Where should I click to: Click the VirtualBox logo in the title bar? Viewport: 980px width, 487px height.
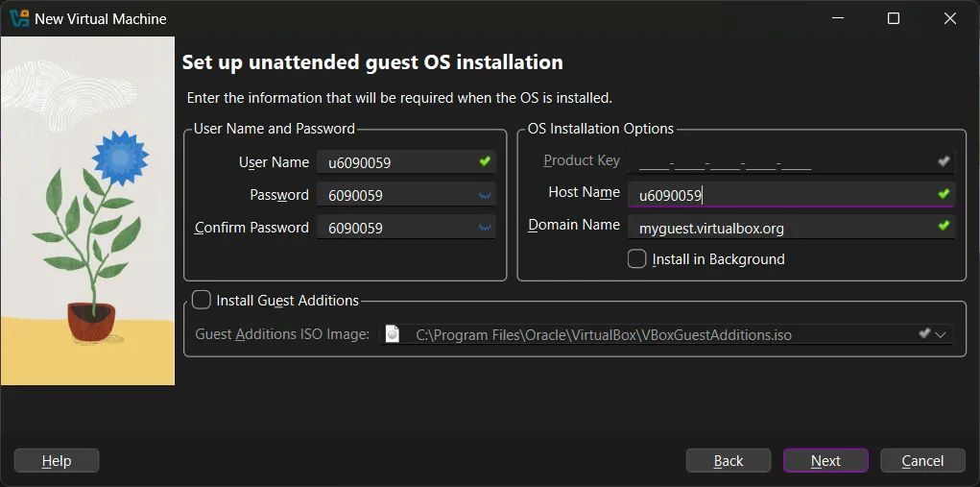19,18
